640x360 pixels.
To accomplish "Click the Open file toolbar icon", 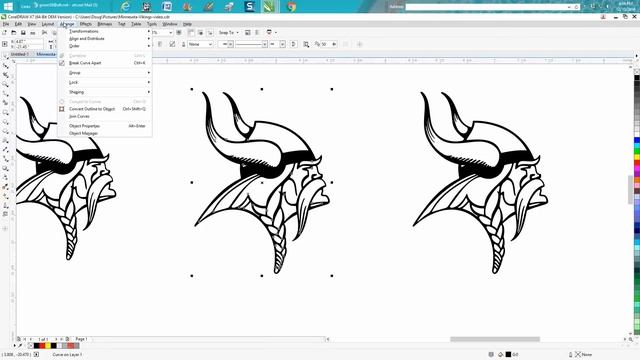I will (x=14, y=33).
